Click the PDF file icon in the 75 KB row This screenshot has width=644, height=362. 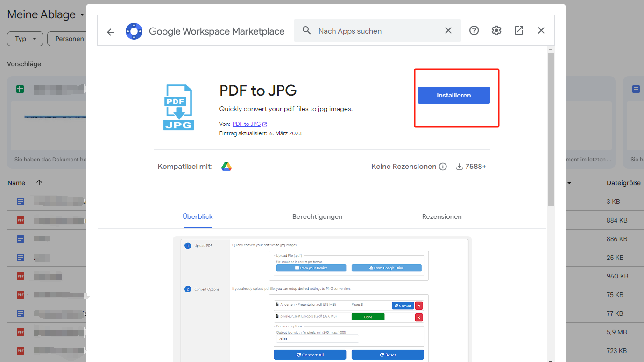(21, 295)
